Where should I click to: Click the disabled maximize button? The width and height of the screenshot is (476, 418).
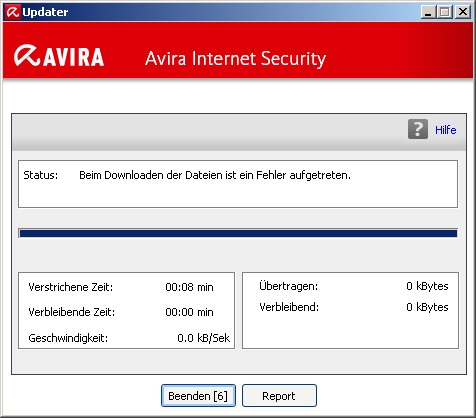444,12
